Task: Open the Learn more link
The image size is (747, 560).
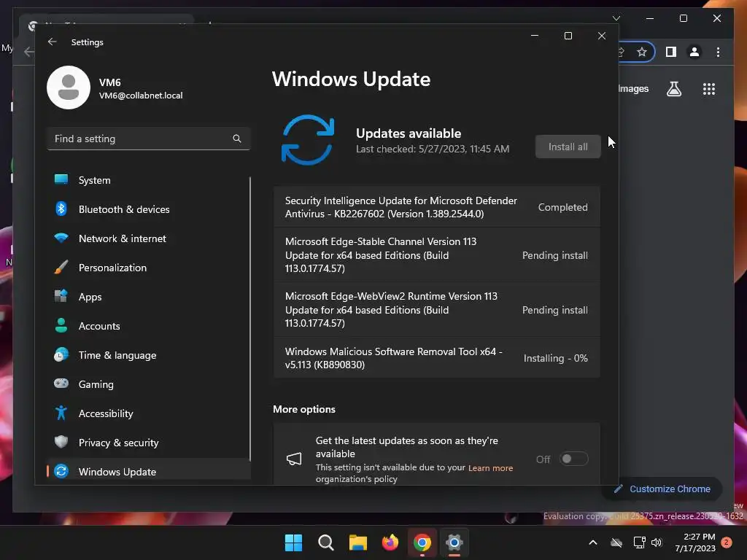Action: click(x=490, y=468)
